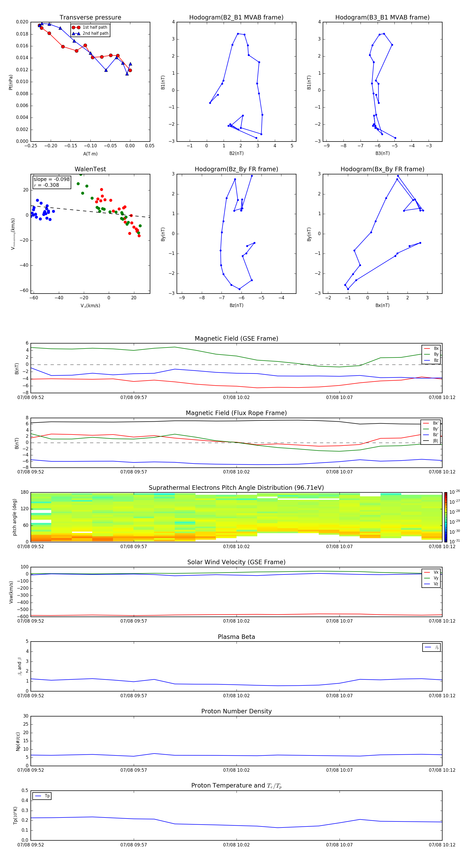473x868 pixels.
Task: Select '2nd half path' legend entry
Action: pos(90,33)
